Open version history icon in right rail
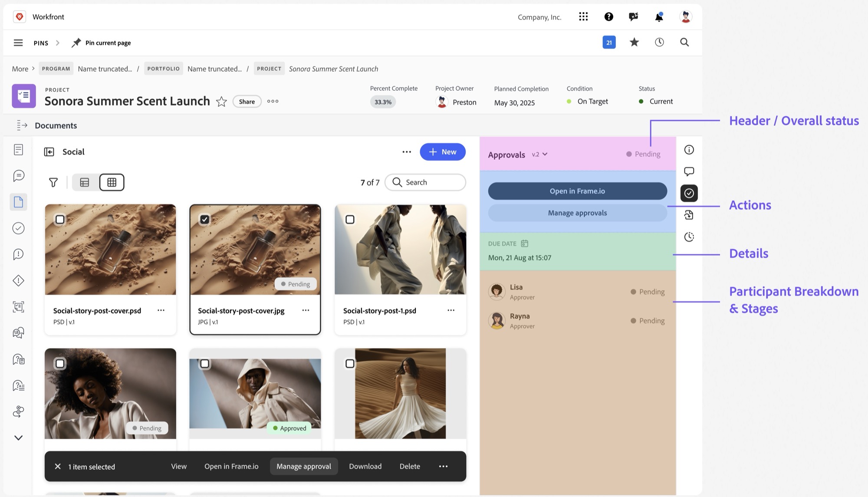Screen dimensions: 868x497 pyautogui.click(x=689, y=237)
